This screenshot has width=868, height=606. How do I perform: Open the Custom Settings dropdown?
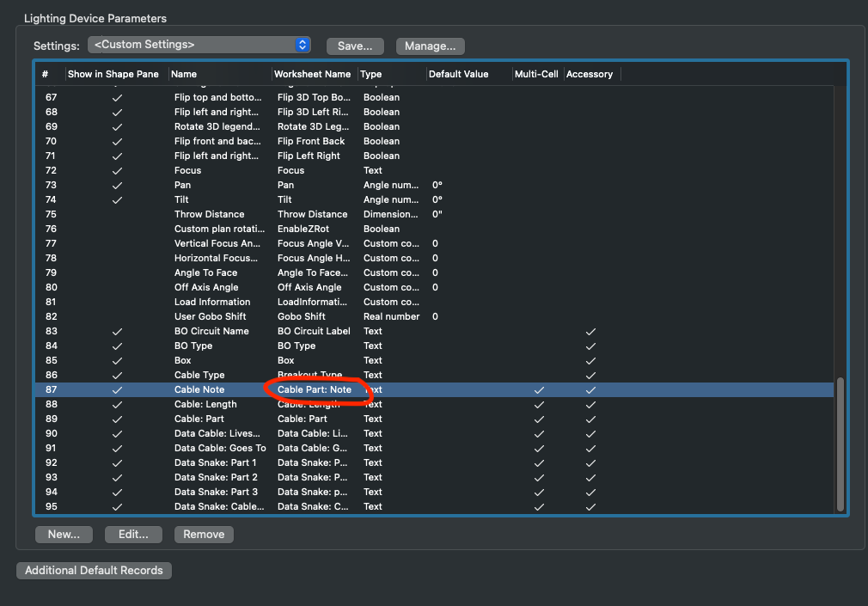click(x=199, y=45)
